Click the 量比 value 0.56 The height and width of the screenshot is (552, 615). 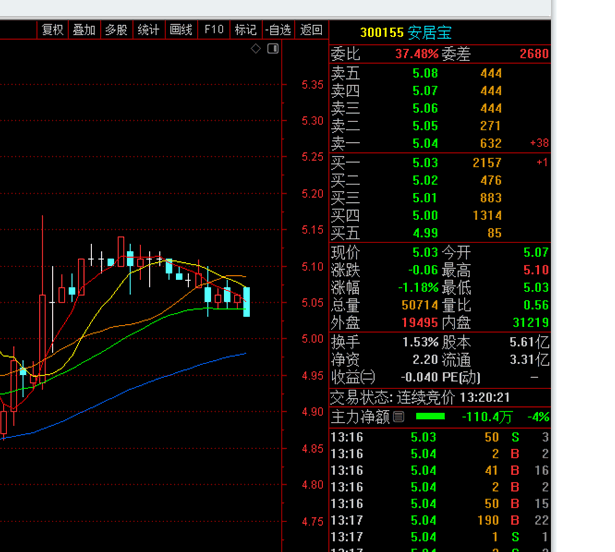536,305
